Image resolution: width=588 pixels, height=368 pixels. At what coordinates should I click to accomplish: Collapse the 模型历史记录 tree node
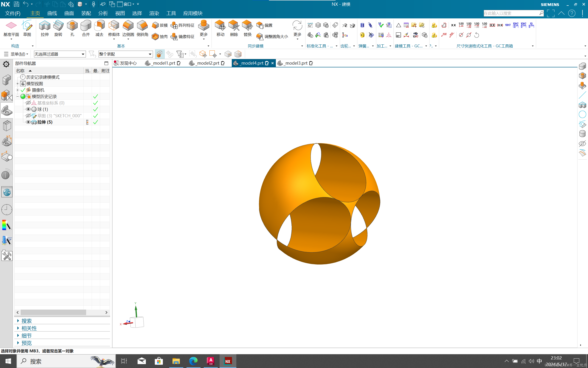click(x=17, y=97)
